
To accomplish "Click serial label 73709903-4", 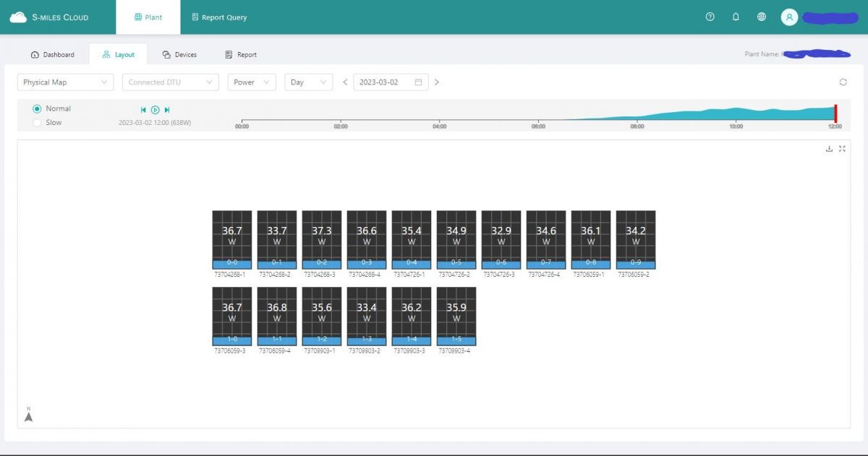I will click(454, 351).
